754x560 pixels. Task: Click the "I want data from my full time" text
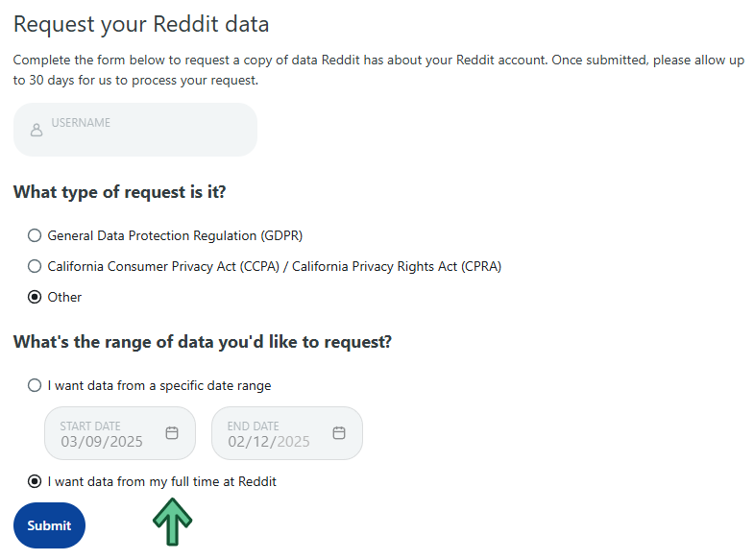(x=161, y=481)
